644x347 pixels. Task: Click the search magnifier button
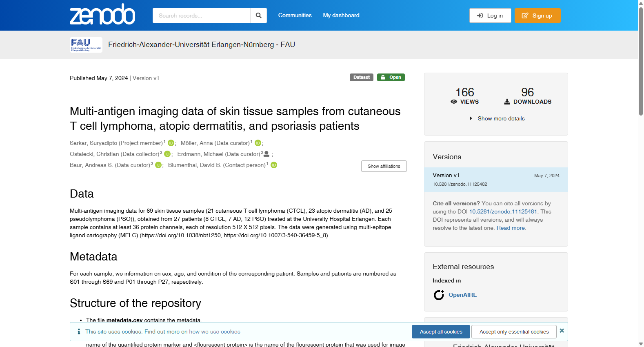tap(258, 16)
